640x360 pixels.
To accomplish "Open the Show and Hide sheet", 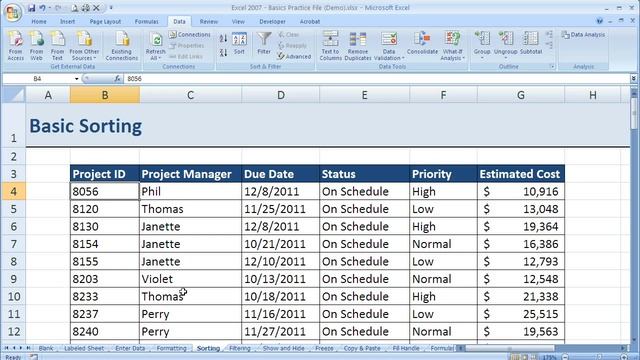I will tap(284, 348).
